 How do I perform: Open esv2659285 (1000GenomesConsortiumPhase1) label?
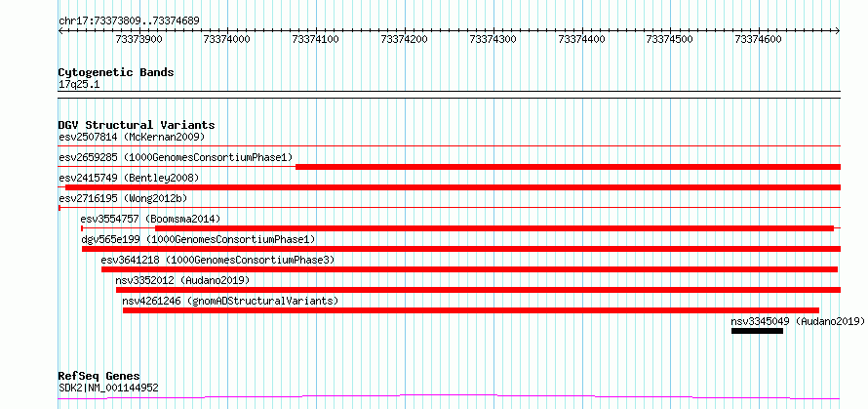(x=176, y=157)
